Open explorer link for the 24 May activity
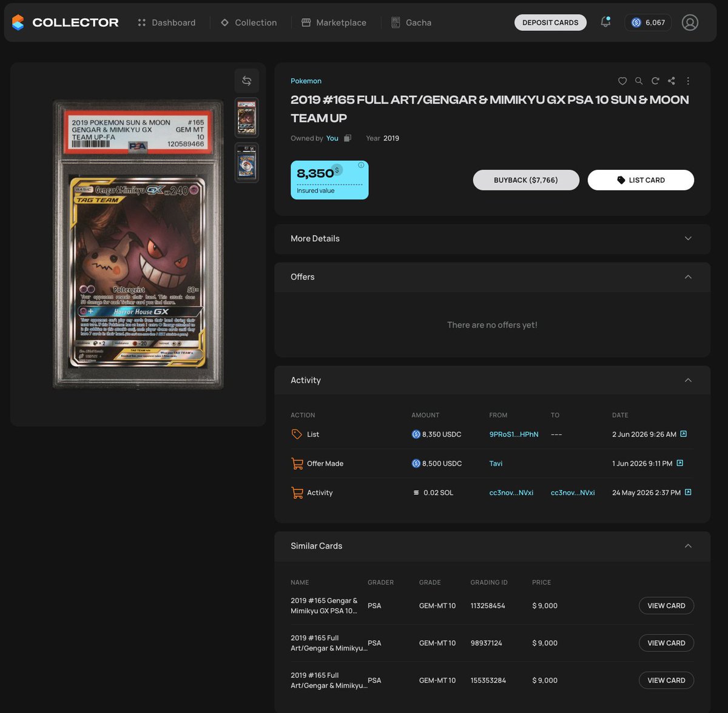 click(x=688, y=492)
